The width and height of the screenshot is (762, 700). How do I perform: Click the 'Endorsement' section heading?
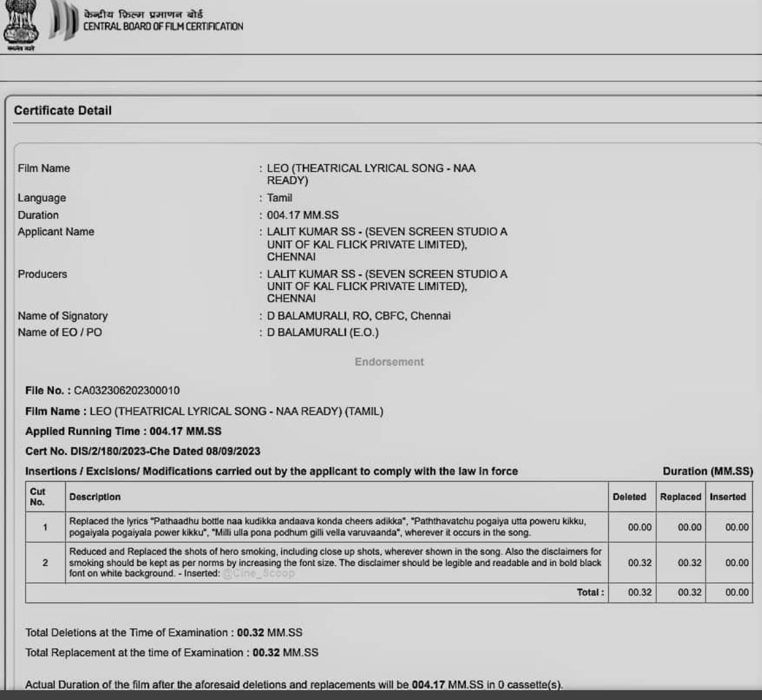(390, 362)
